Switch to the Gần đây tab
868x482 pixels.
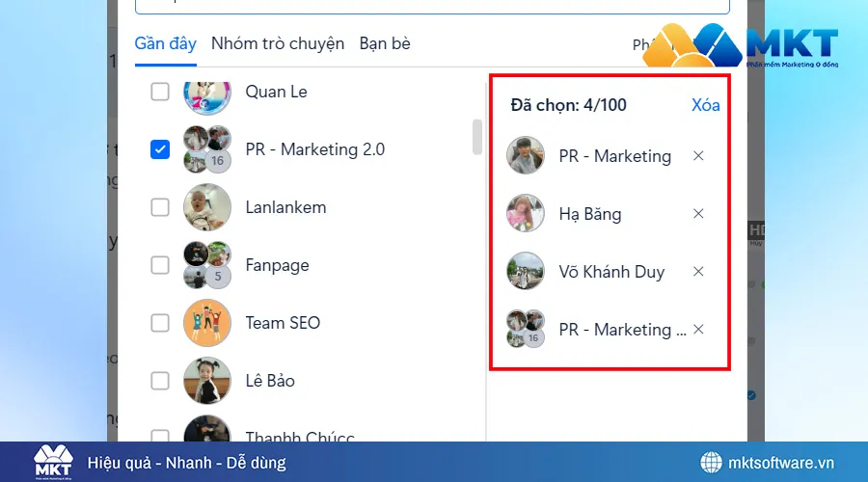tap(166, 43)
